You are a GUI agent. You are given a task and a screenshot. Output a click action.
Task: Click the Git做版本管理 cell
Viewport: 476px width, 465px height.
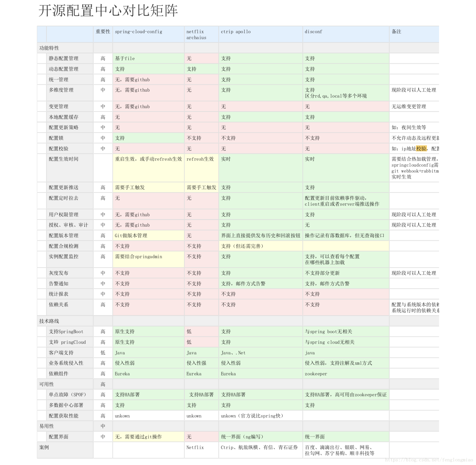pyautogui.click(x=131, y=235)
